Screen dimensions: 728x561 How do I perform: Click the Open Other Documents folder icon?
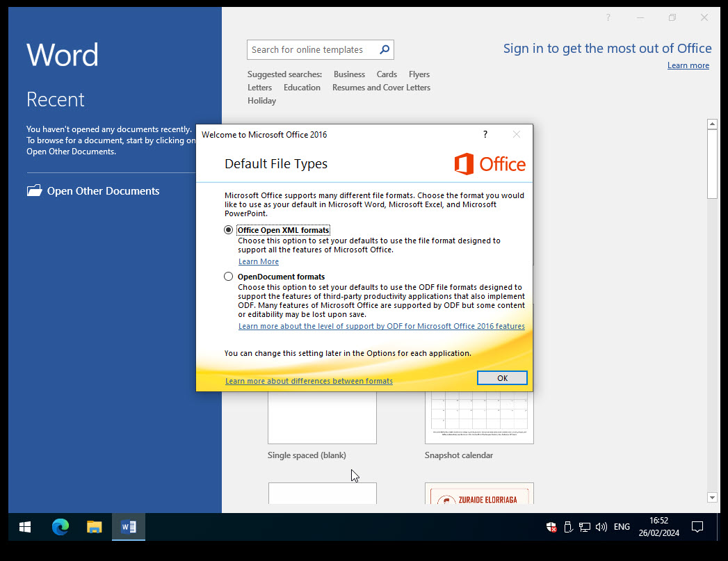click(x=34, y=190)
